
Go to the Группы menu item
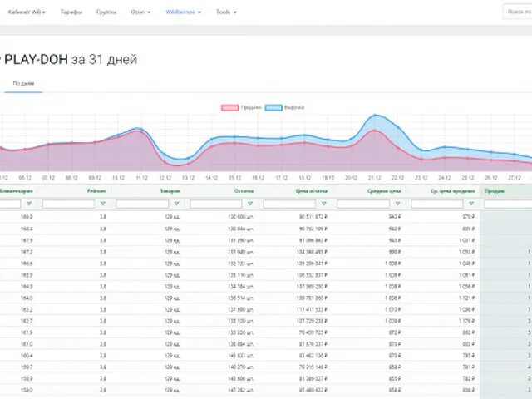pos(106,12)
